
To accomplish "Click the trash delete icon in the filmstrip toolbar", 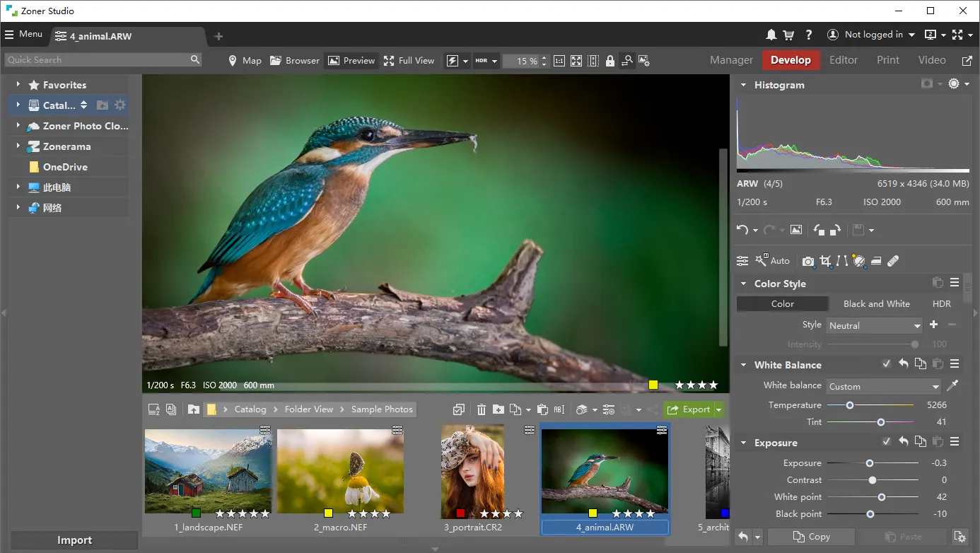I will 482,409.
